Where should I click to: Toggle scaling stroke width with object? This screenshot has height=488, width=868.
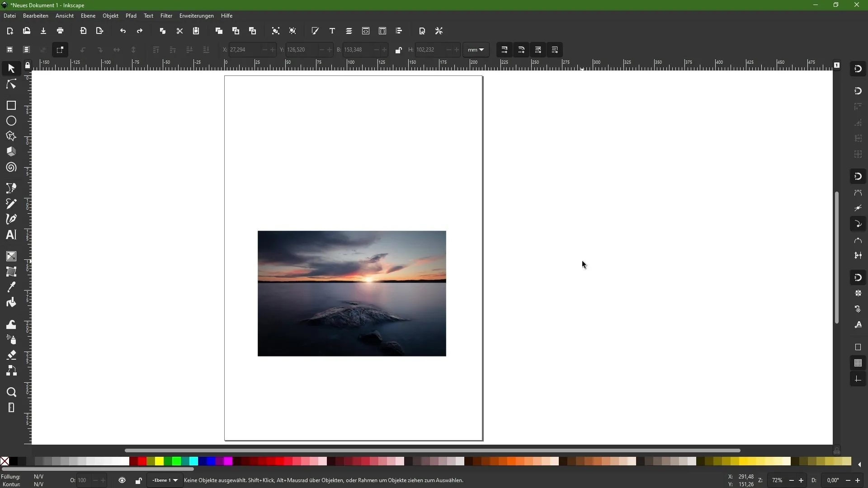[505, 50]
